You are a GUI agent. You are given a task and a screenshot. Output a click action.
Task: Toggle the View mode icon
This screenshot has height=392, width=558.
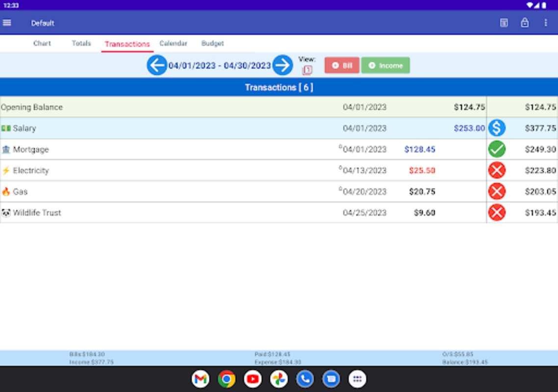307,70
